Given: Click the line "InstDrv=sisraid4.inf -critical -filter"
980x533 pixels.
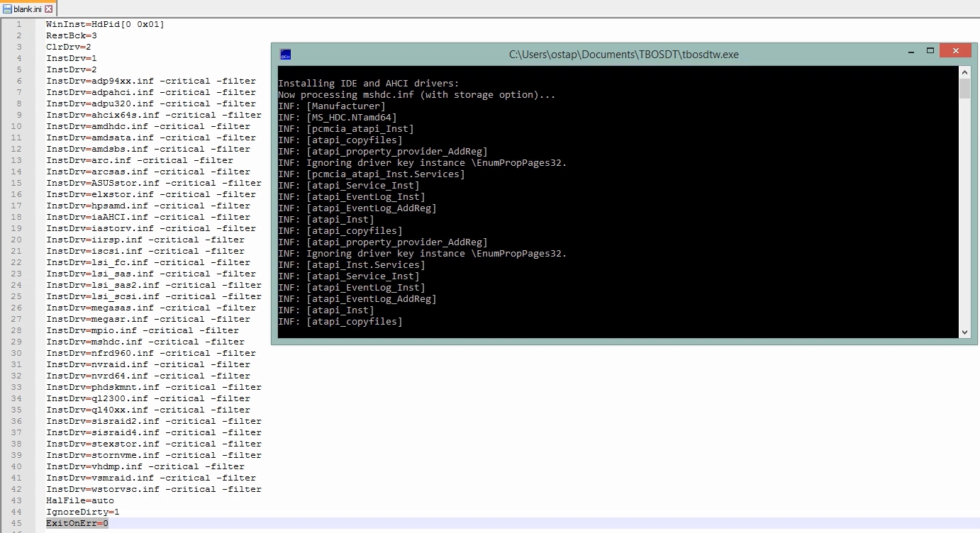Looking at the screenshot, I should 154,432.
